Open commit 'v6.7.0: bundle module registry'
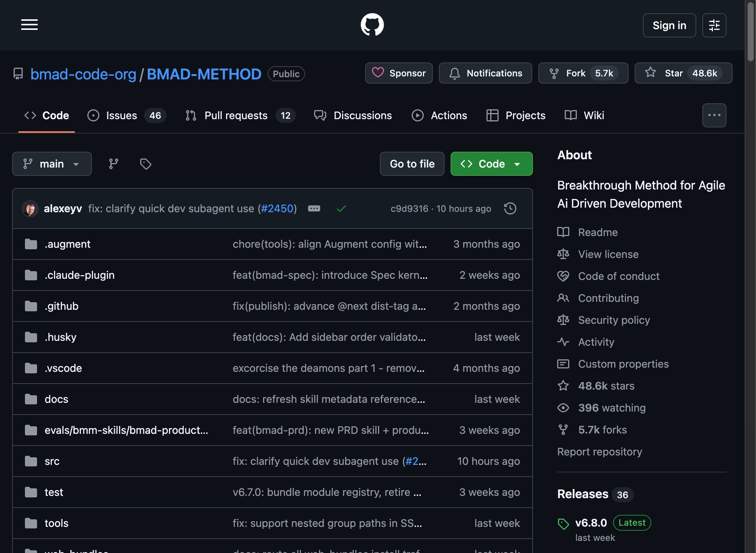Screen dimensions: 756x553 pyautogui.click(x=327, y=492)
